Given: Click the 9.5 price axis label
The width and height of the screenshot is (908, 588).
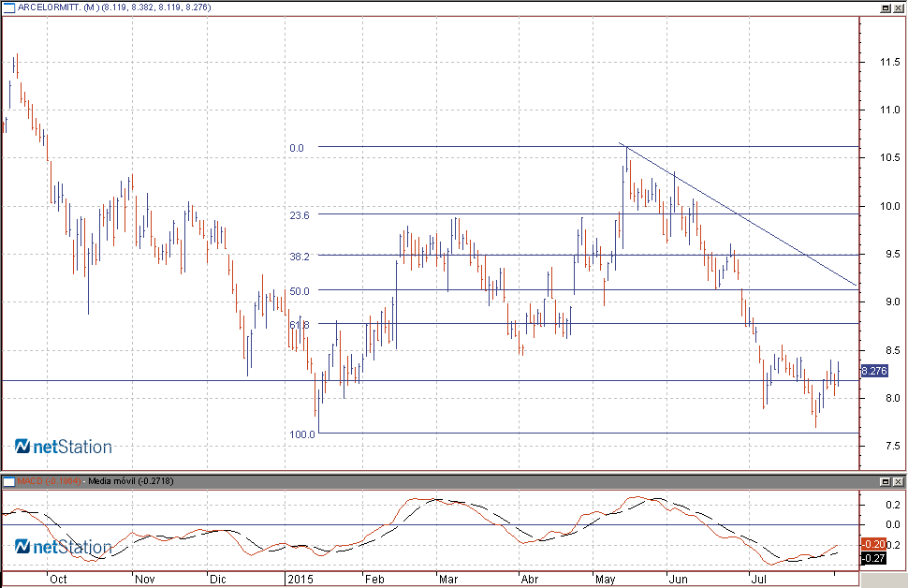Looking at the screenshot, I should pyautogui.click(x=892, y=254).
